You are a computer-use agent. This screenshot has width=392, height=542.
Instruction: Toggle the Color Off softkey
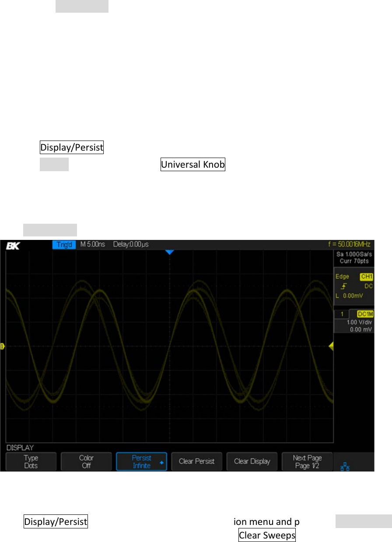[x=86, y=461]
